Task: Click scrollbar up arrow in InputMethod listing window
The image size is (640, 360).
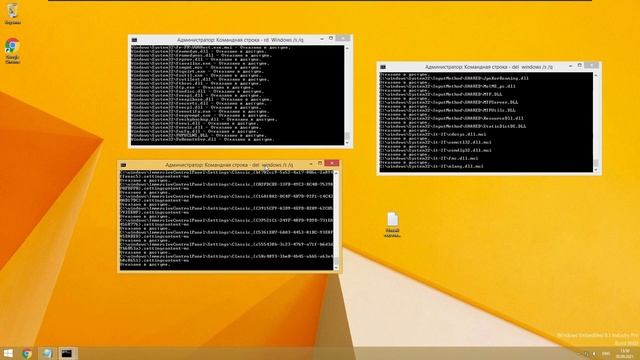Action: click(x=596, y=76)
